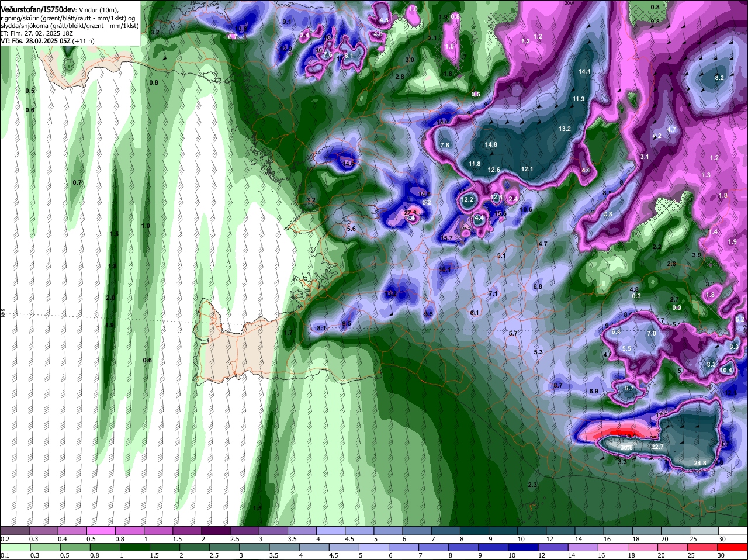Click the 2.7 value label
Image resolution: width=748 pixels, height=560 pixels.
[x=674, y=299]
